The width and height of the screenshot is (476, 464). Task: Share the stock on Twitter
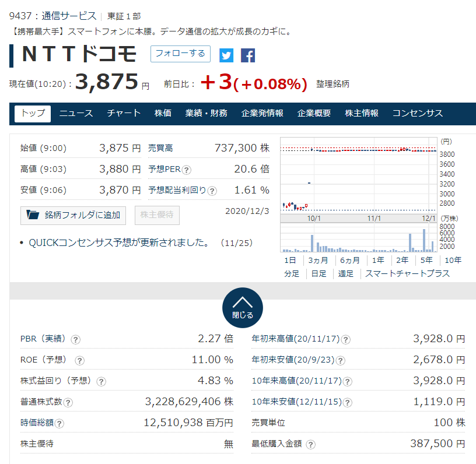click(x=226, y=55)
